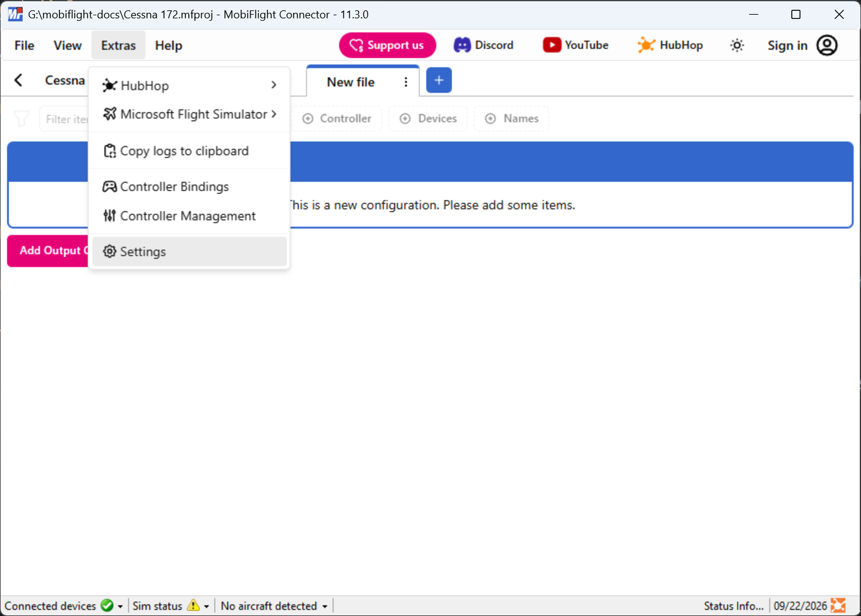Screen dimensions: 861x616
Task: Click the sliders icon beside Controller Management
Action: tap(109, 215)
